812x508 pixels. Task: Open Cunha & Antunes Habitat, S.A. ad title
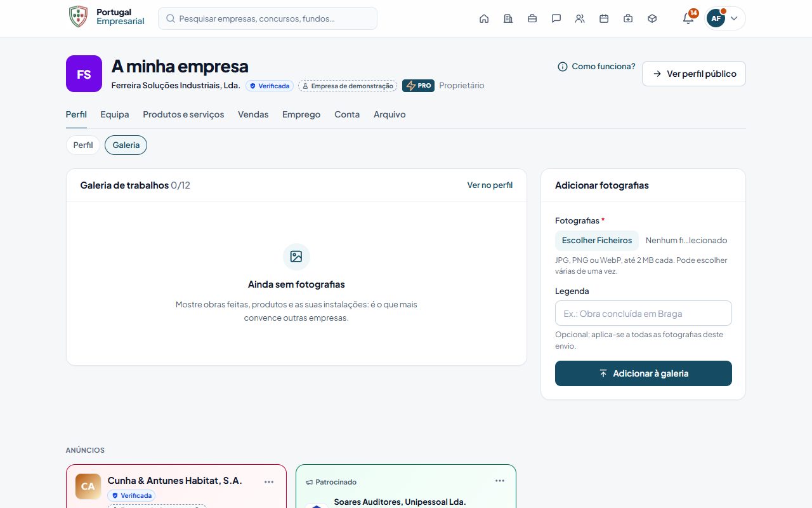click(175, 481)
